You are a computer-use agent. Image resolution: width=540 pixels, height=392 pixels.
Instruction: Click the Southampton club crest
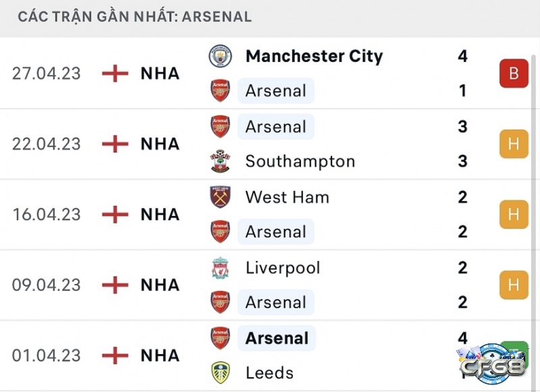[220, 161]
